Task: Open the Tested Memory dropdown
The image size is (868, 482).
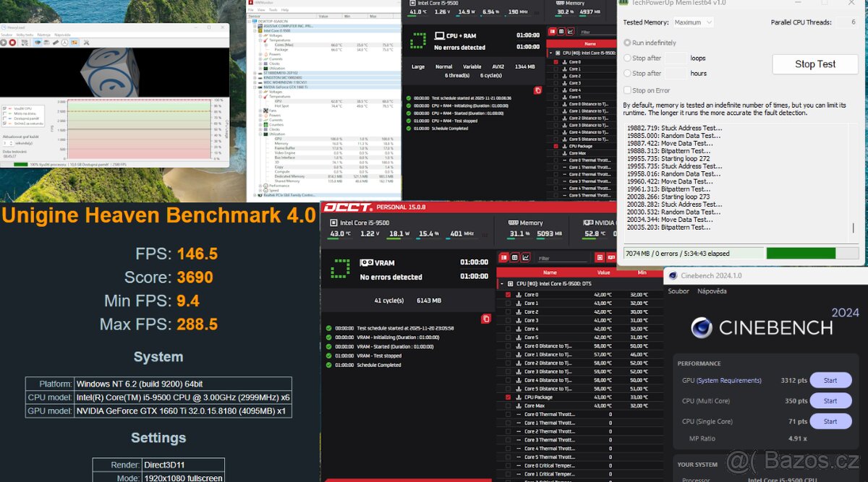Action: point(694,22)
